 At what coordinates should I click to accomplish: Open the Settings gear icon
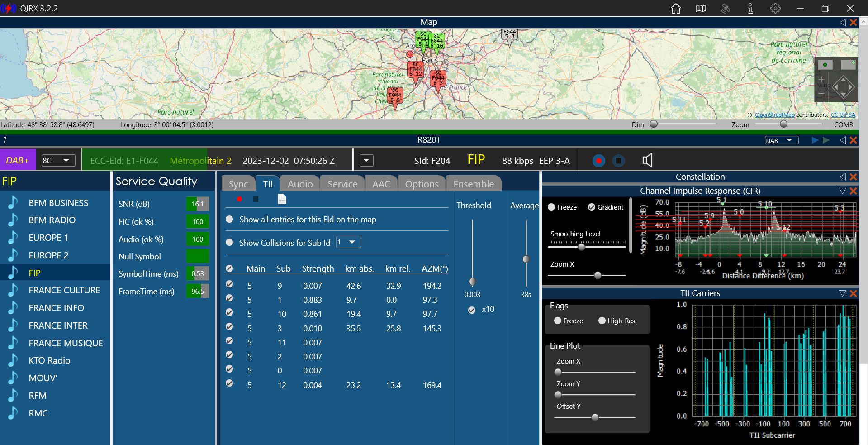[x=775, y=9]
